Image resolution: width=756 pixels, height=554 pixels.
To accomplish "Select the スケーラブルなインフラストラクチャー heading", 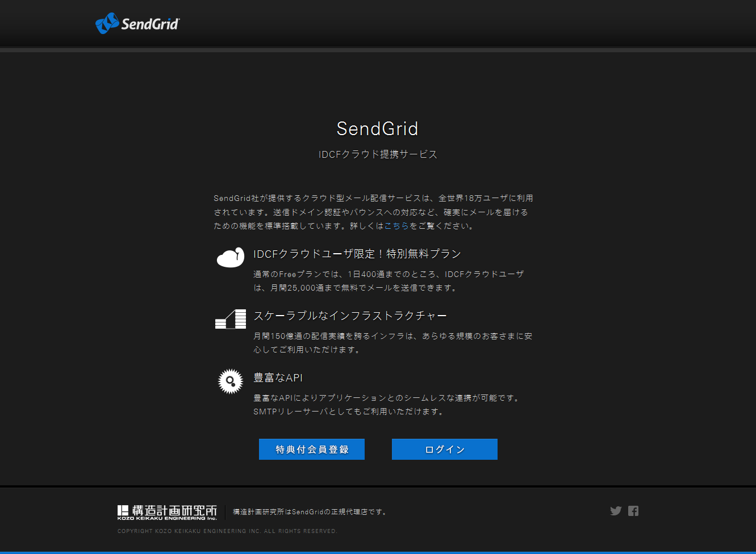I will click(350, 316).
